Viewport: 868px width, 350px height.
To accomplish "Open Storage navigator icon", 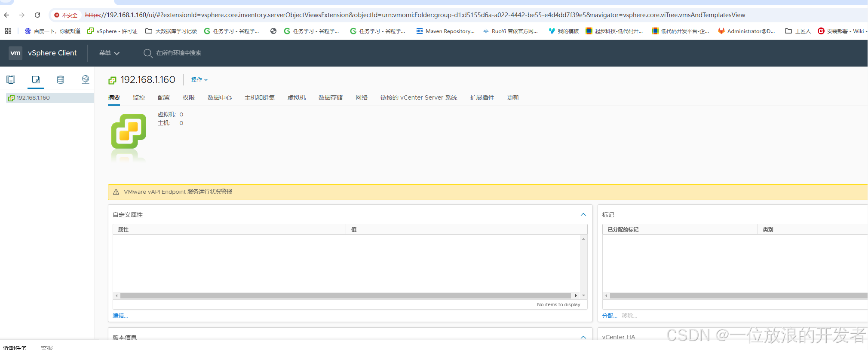I will [x=61, y=79].
